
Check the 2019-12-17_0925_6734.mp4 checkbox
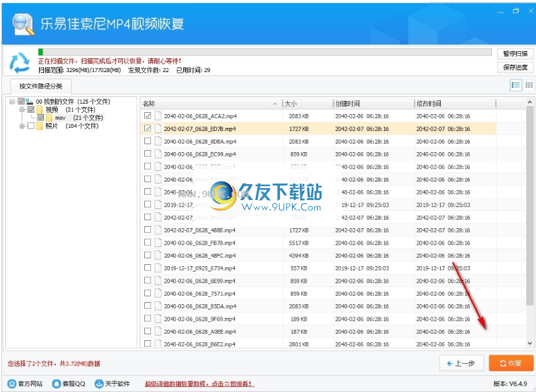(148, 267)
